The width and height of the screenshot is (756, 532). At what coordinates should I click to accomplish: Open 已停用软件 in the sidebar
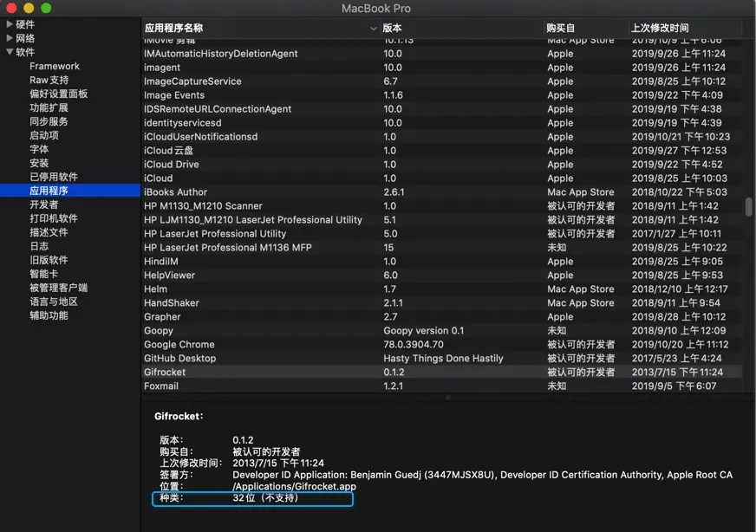point(54,177)
